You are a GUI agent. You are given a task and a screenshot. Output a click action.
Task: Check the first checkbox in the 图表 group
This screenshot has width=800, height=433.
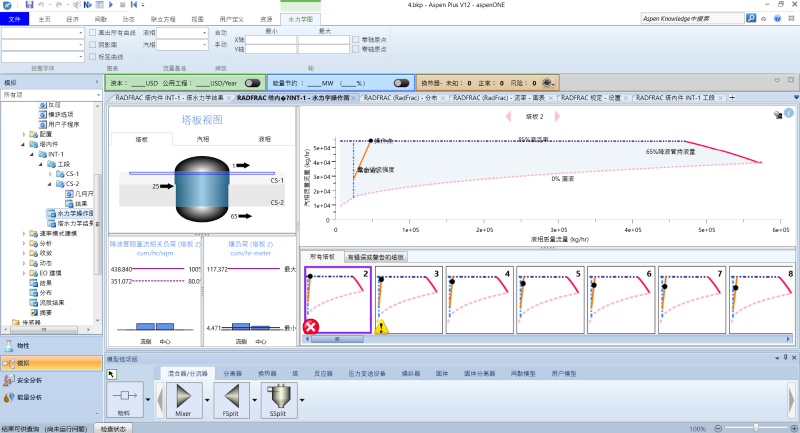92,33
